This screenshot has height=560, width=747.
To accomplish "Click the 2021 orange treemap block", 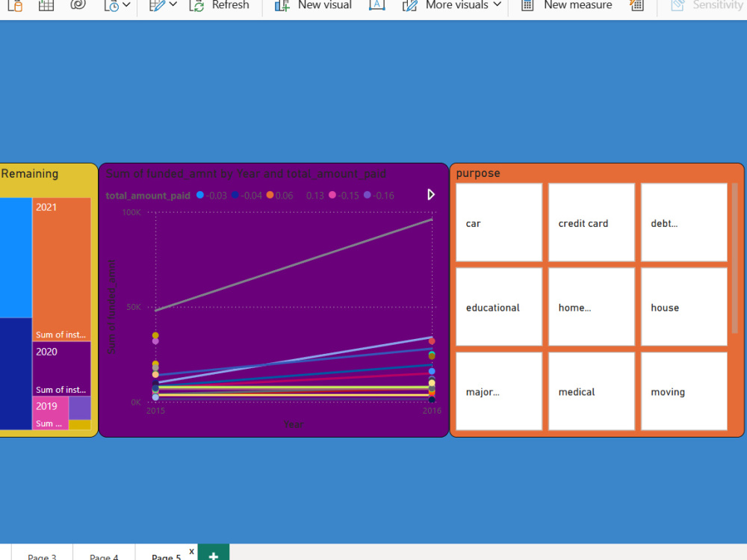I will click(61, 269).
